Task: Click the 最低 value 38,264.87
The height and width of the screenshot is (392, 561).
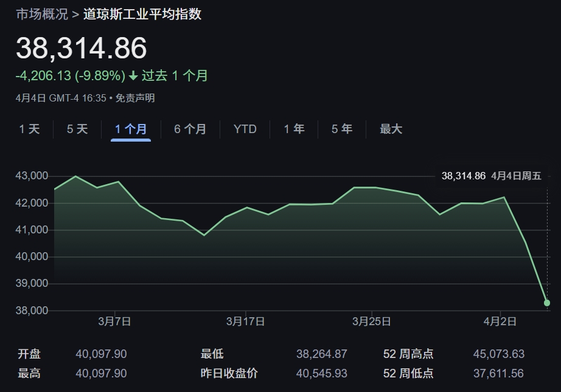Action: click(322, 354)
